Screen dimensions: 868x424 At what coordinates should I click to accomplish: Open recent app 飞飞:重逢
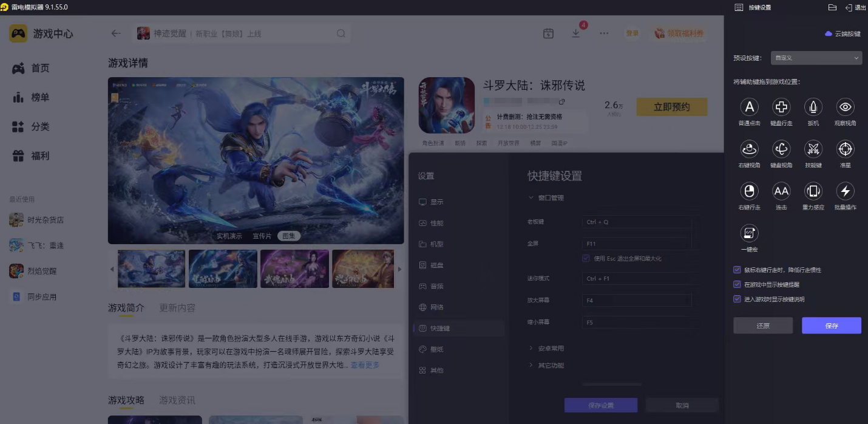(x=36, y=245)
